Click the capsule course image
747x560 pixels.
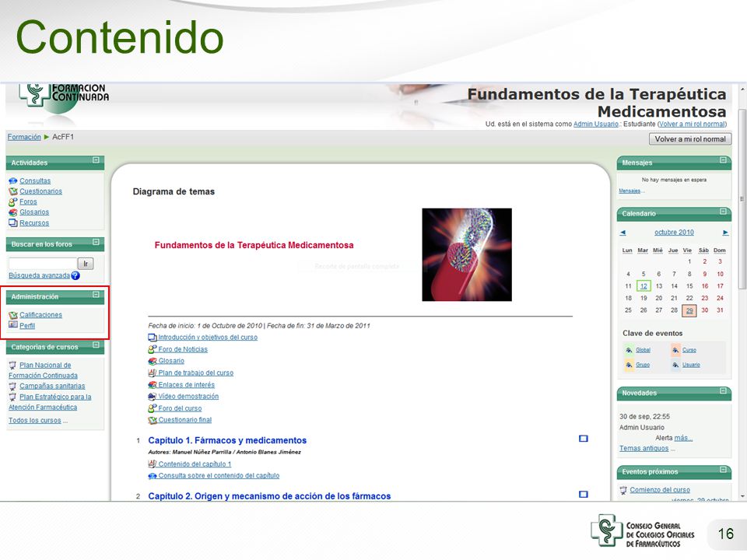point(467,255)
